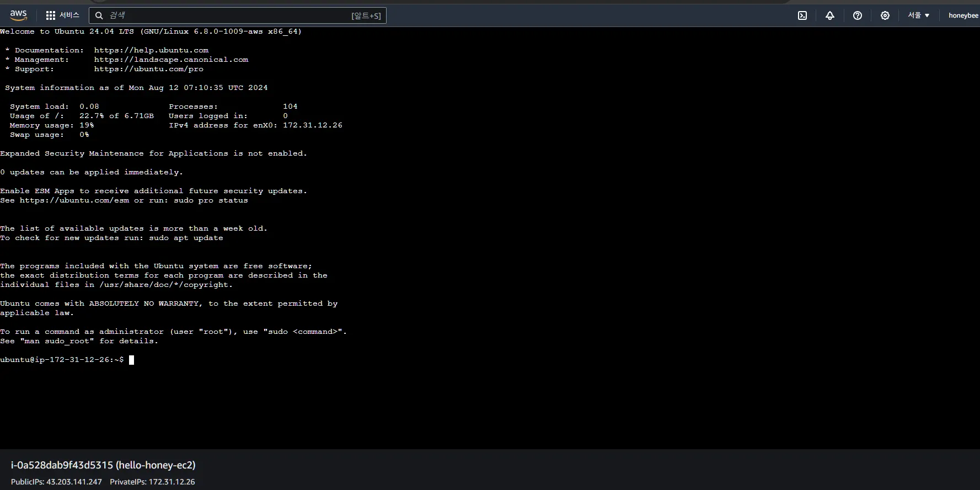This screenshot has height=490, width=980.
Task: Click the IPv4 address 172.31.12.26 in terminal
Action: pos(313,125)
